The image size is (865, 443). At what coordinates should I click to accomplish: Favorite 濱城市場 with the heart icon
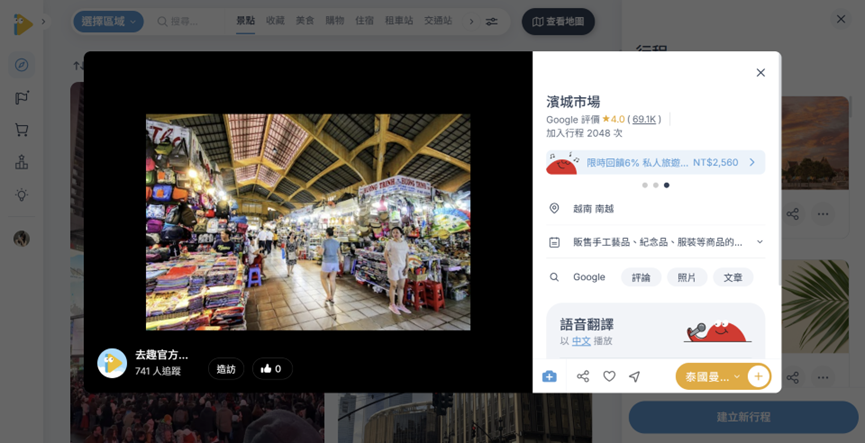tap(609, 376)
